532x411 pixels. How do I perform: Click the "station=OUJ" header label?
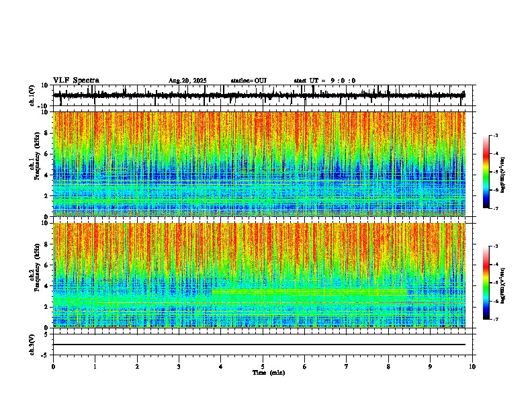pos(249,81)
